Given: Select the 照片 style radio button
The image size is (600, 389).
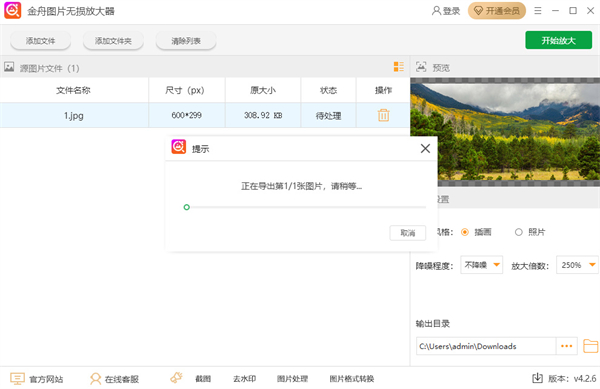Looking at the screenshot, I should pos(518,232).
